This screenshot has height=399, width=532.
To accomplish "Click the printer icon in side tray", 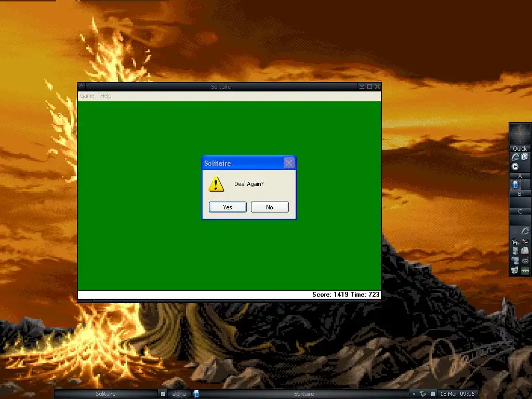I will tap(525, 251).
